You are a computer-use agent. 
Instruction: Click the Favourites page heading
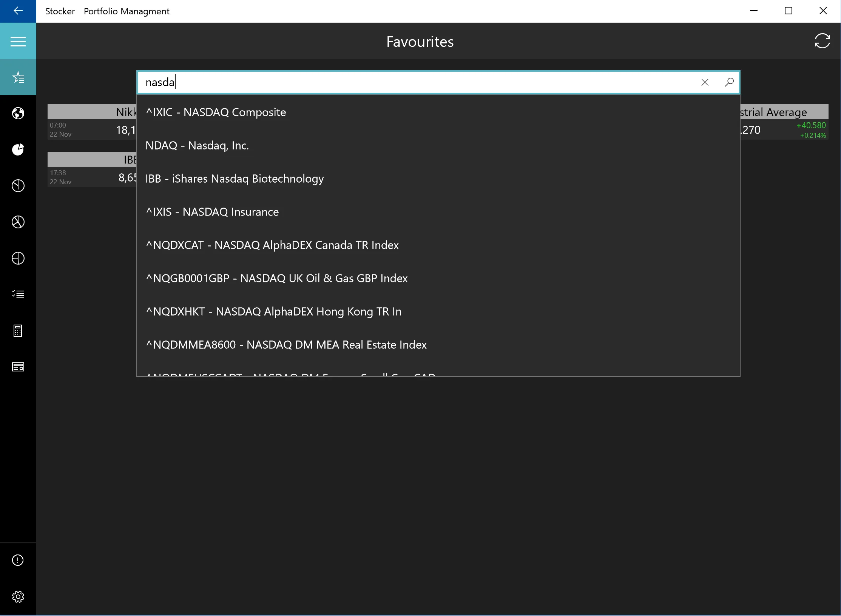click(420, 42)
